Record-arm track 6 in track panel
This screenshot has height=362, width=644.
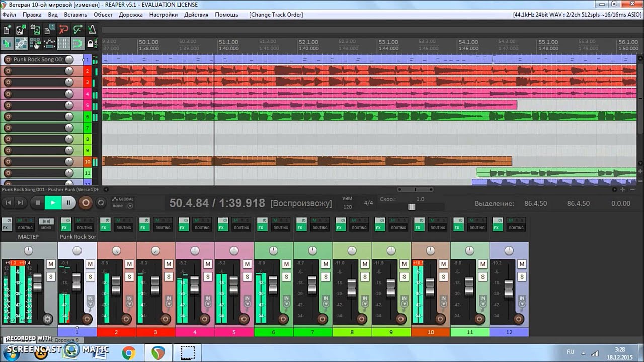pyautogui.click(x=8, y=117)
